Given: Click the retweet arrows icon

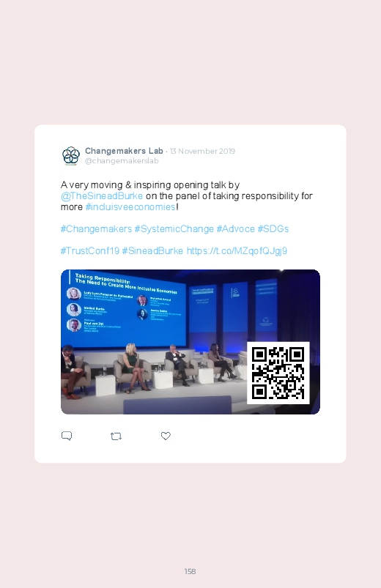Looking at the screenshot, I should tap(116, 436).
